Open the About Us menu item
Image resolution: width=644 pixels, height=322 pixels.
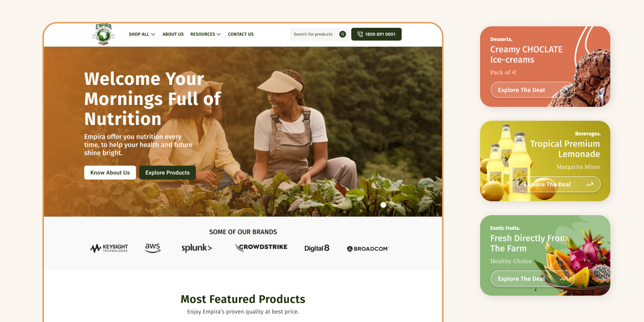point(173,34)
